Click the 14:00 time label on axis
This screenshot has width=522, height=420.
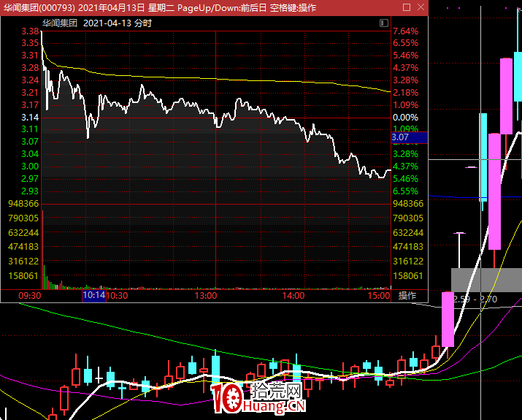pos(293,296)
